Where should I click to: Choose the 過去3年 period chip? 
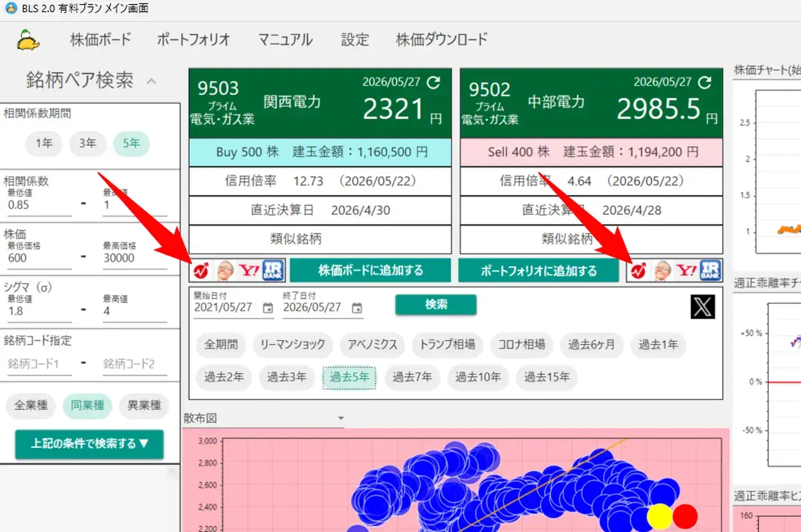pyautogui.click(x=286, y=377)
